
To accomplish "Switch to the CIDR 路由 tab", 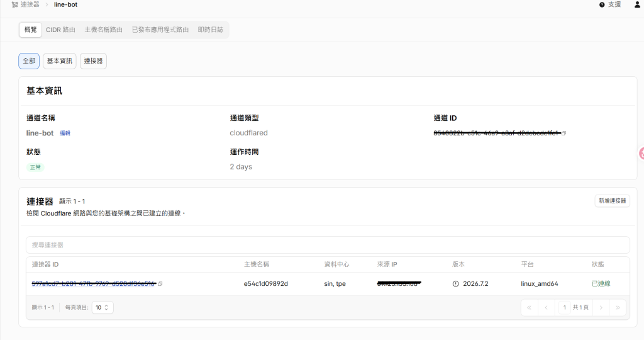I will point(60,30).
